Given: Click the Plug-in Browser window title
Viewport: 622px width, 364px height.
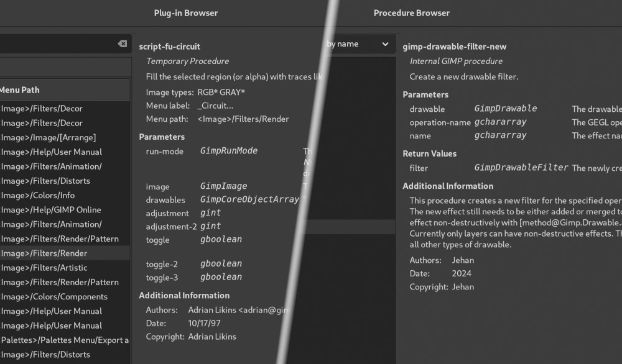Looking at the screenshot, I should tap(185, 13).
